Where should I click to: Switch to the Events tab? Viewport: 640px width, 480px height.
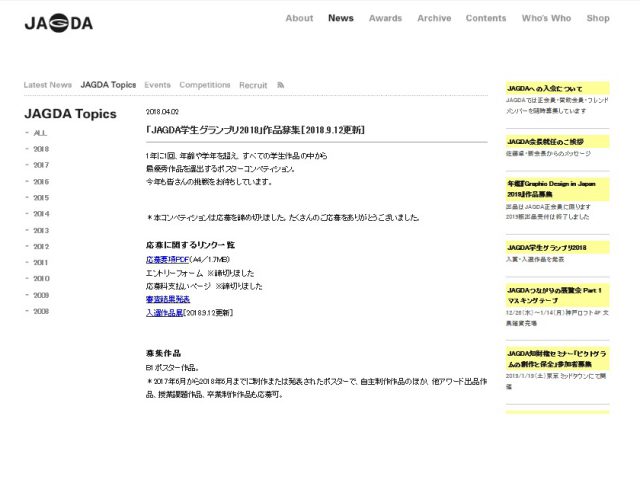(158, 85)
